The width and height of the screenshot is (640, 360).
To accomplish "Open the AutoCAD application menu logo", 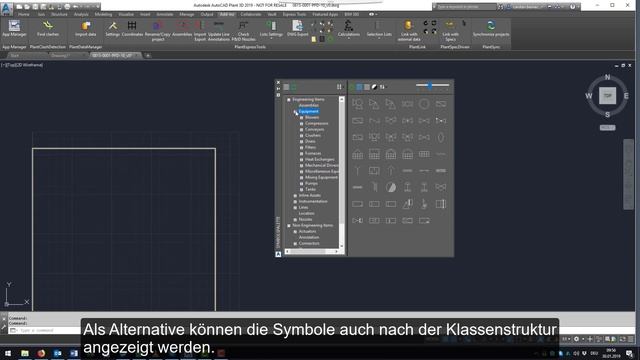I will (7, 8).
